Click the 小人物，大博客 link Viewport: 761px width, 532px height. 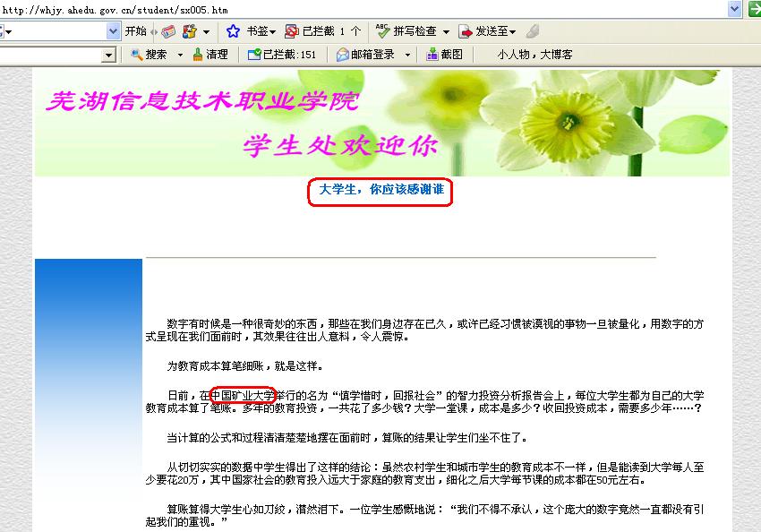(534, 55)
